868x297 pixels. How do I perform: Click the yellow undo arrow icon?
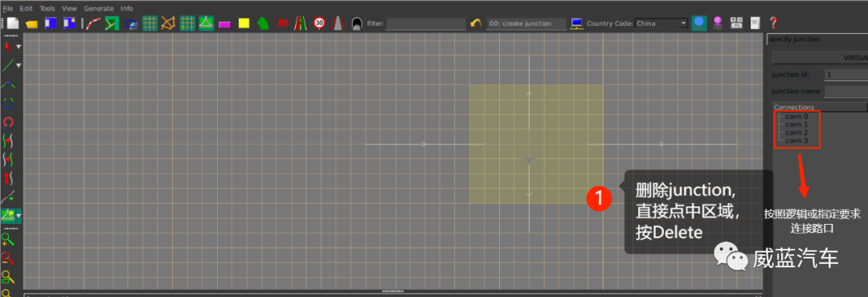[476, 23]
